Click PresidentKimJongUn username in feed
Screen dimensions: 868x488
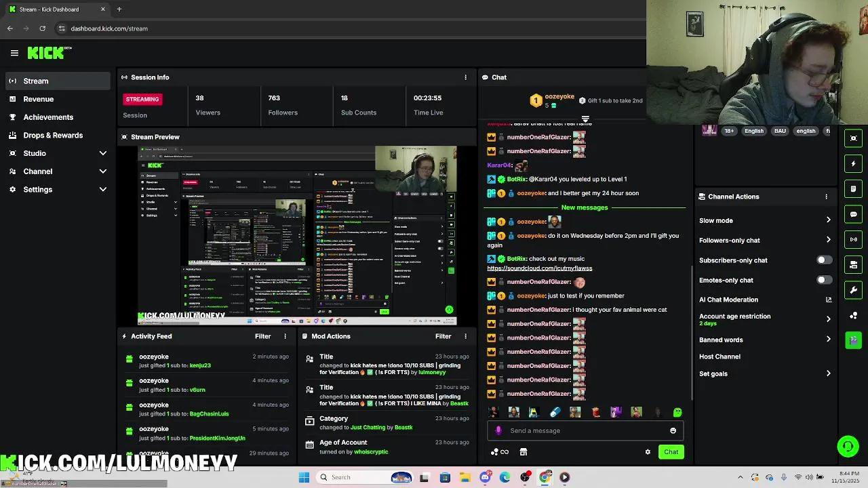tap(217, 438)
